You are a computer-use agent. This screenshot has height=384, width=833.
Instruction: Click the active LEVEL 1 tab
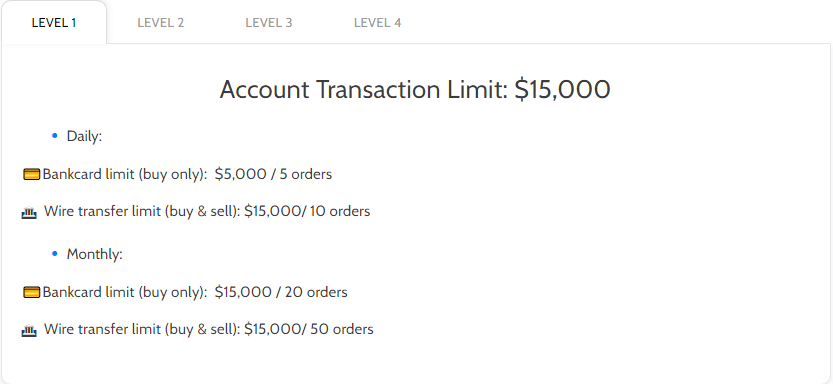click(x=54, y=23)
